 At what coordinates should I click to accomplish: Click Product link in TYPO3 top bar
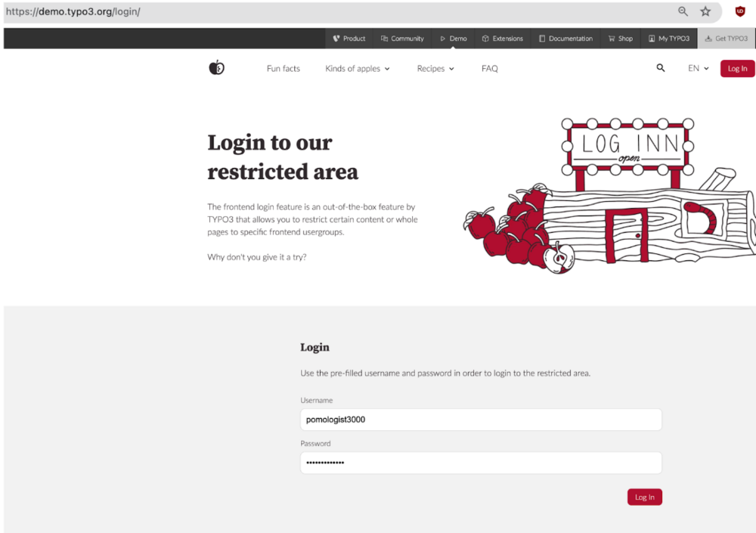pyautogui.click(x=349, y=39)
